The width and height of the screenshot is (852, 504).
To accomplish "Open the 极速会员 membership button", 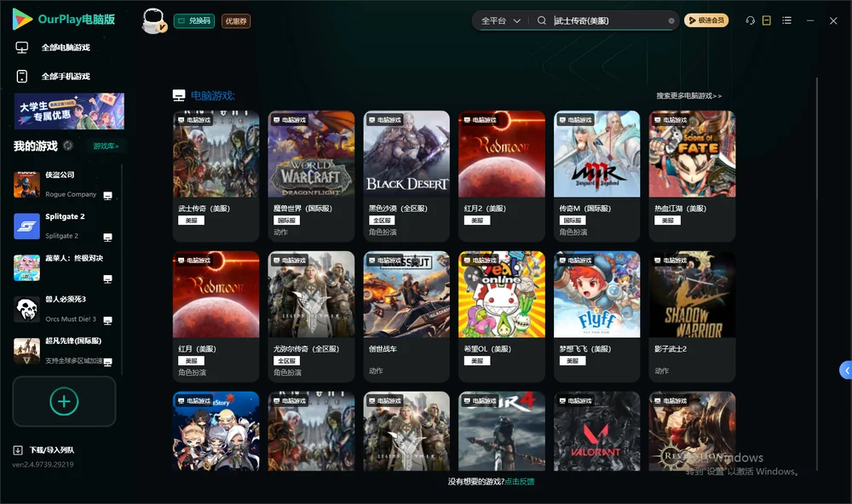I will [706, 20].
